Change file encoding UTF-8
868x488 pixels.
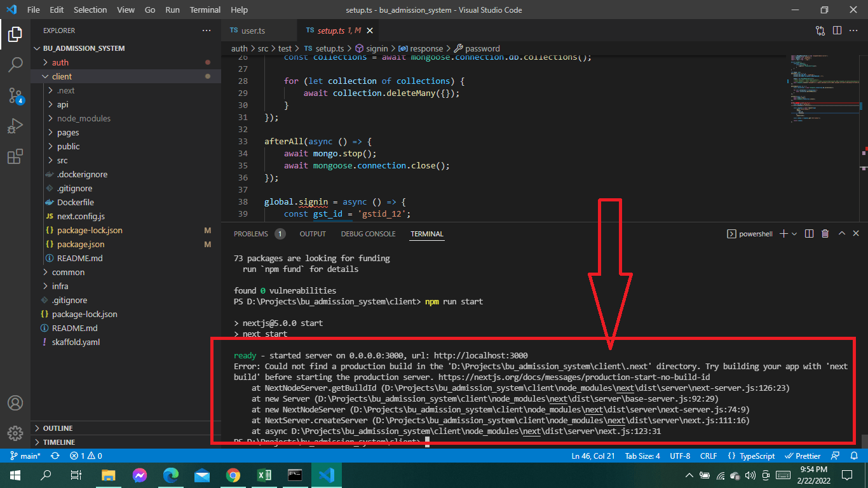coord(679,456)
